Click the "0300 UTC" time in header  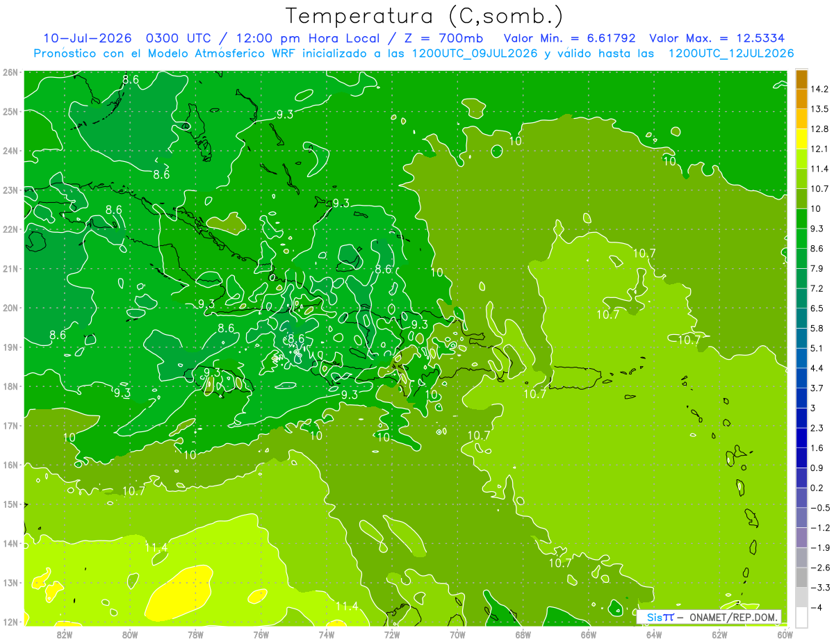179,38
